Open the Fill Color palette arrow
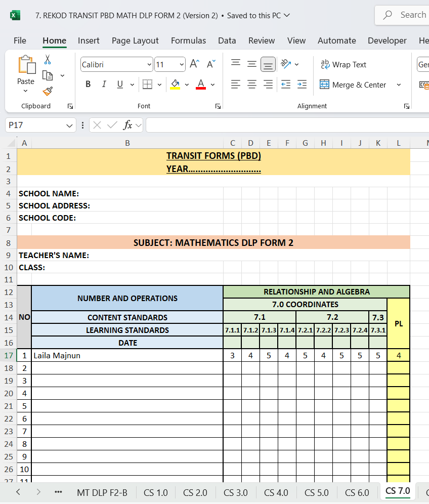The height and width of the screenshot is (504, 429). pos(187,85)
